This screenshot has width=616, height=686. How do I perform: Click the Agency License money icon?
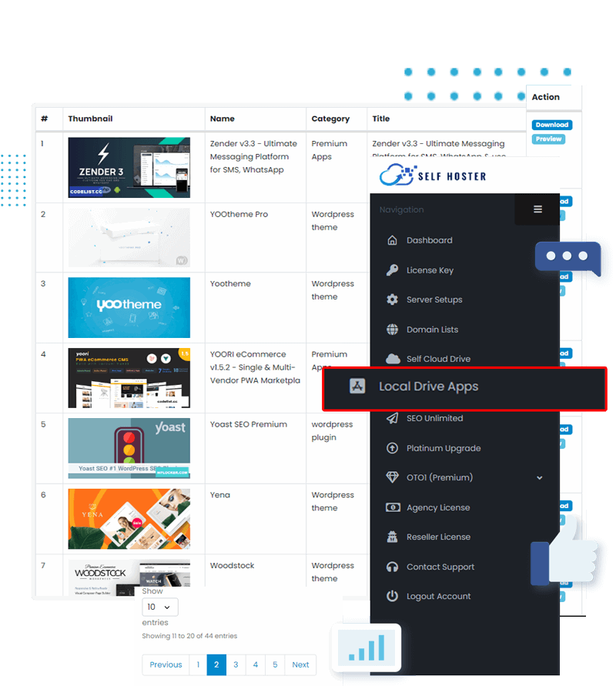pyautogui.click(x=393, y=507)
